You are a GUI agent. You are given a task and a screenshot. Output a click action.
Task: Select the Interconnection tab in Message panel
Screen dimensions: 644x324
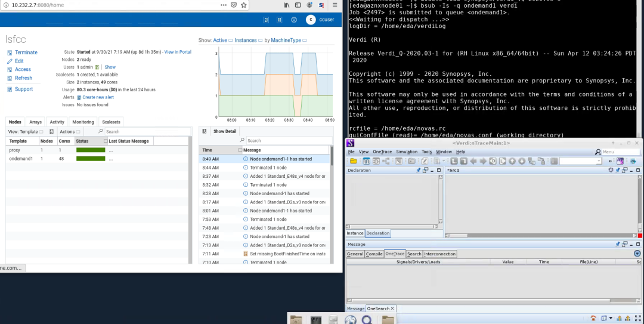439,254
